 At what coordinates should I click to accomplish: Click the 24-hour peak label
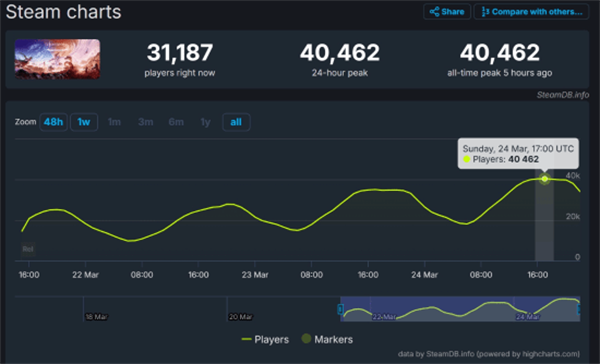pos(340,73)
